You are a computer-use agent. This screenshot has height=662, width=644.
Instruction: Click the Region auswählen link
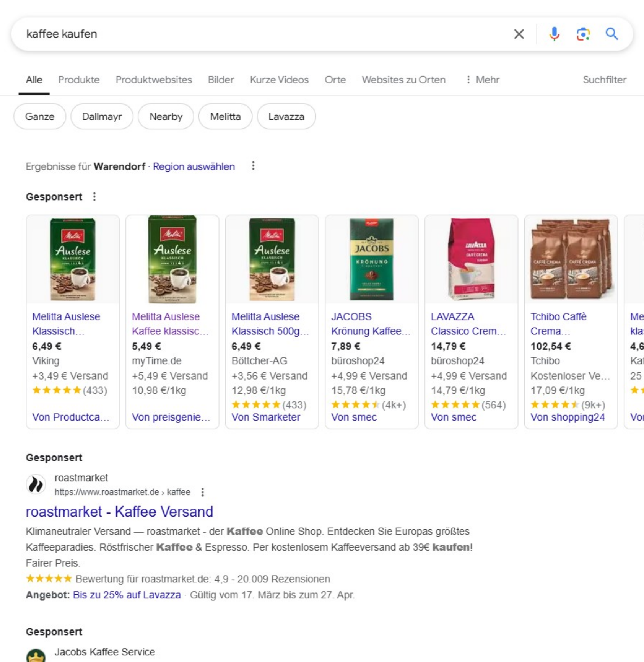point(194,166)
